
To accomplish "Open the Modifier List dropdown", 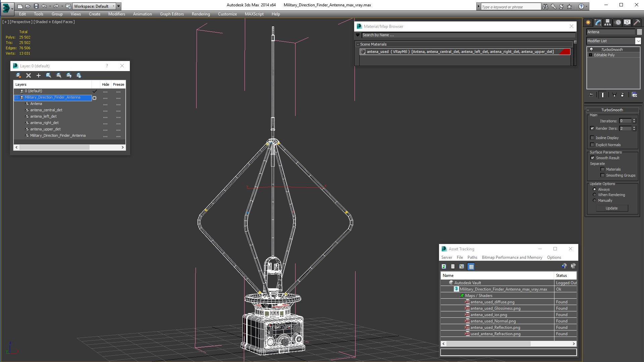I will [x=638, y=41].
